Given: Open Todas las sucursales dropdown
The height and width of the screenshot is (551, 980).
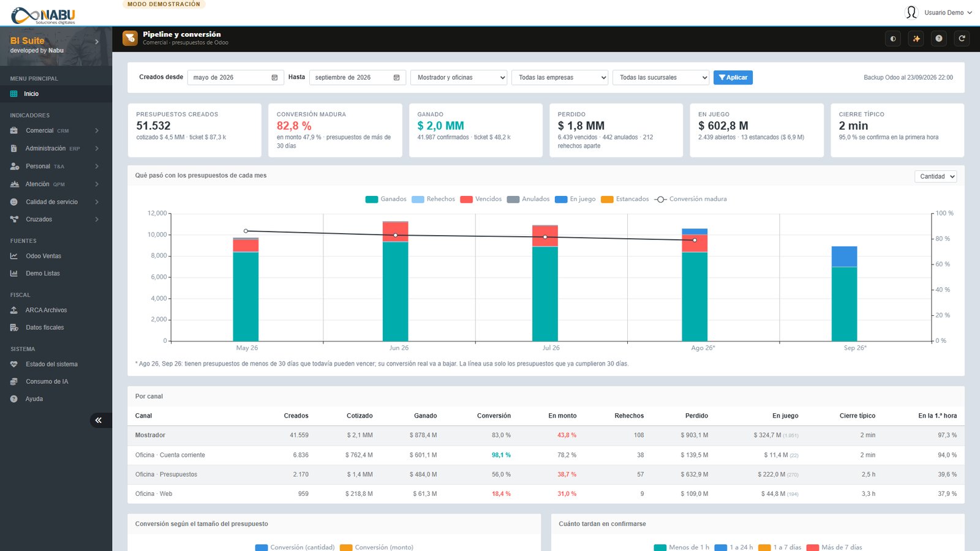Looking at the screenshot, I should (x=661, y=78).
